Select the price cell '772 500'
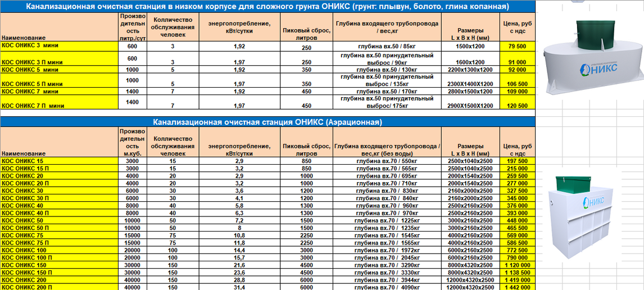 click(x=518, y=250)
